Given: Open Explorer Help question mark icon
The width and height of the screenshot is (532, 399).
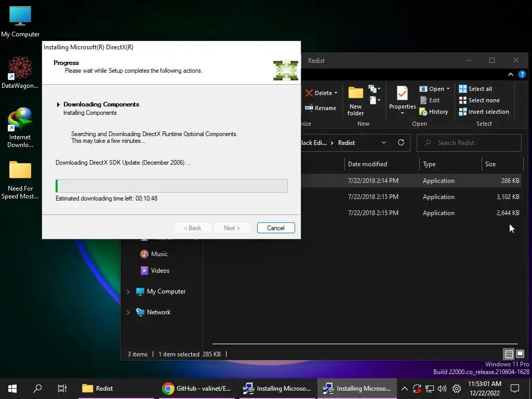Looking at the screenshot, I should point(522,74).
